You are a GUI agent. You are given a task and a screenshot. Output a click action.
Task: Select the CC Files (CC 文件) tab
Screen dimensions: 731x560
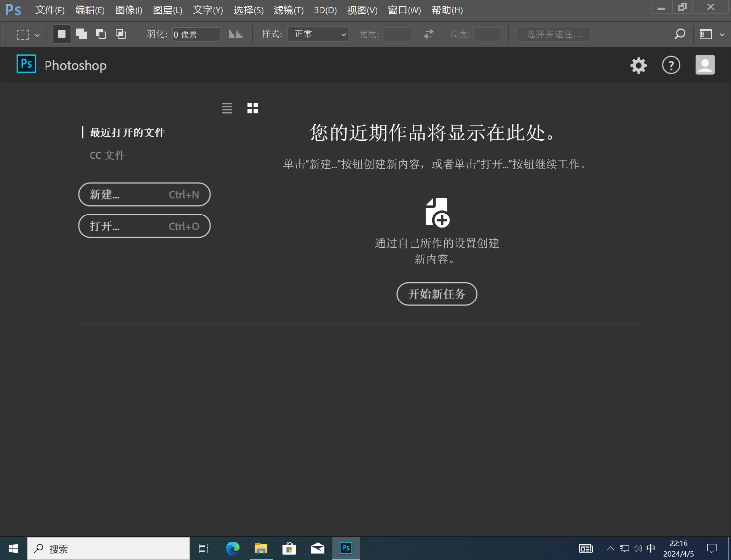pos(107,155)
